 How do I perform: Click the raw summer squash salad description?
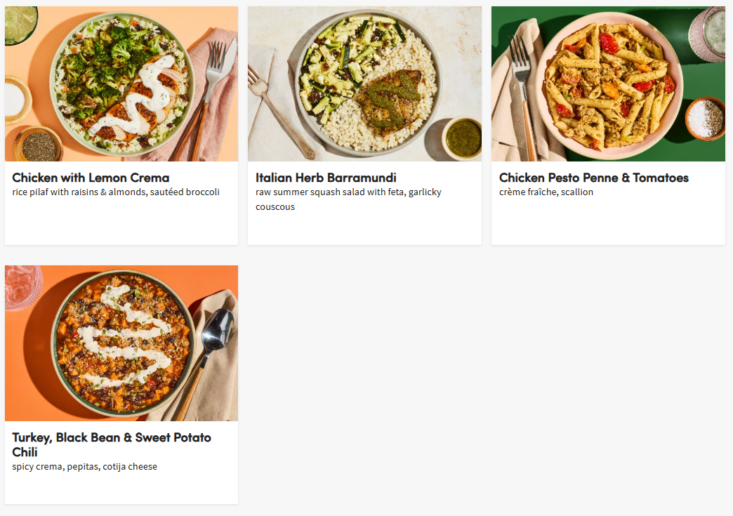[348, 192]
